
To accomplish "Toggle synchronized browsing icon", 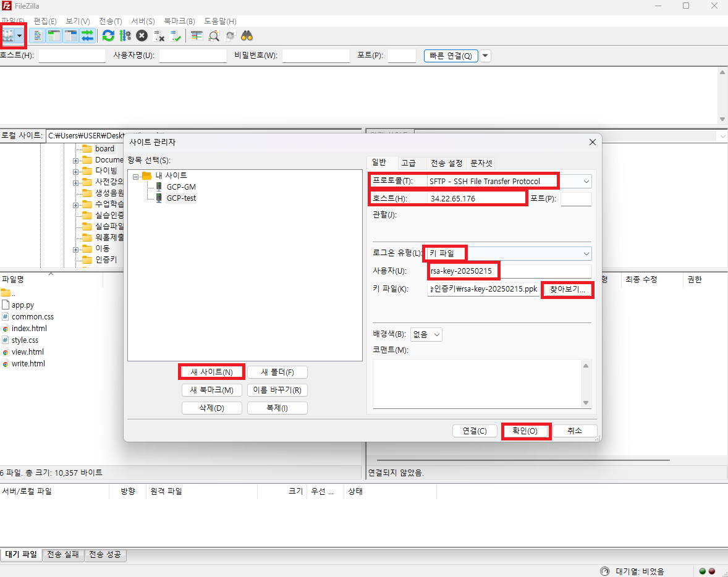I will click(231, 36).
